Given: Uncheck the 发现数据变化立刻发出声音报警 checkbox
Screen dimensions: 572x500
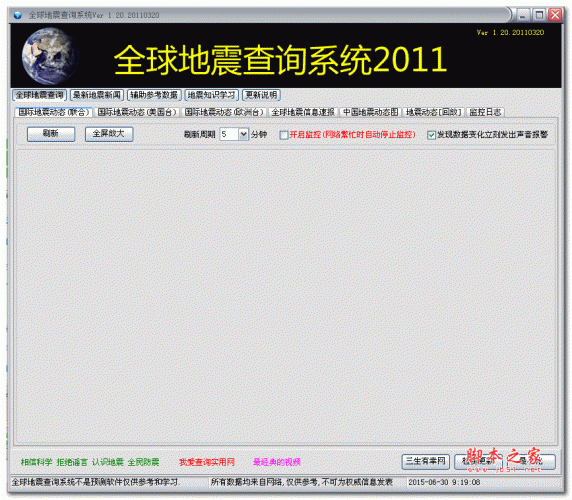Looking at the screenshot, I should click(431, 135).
